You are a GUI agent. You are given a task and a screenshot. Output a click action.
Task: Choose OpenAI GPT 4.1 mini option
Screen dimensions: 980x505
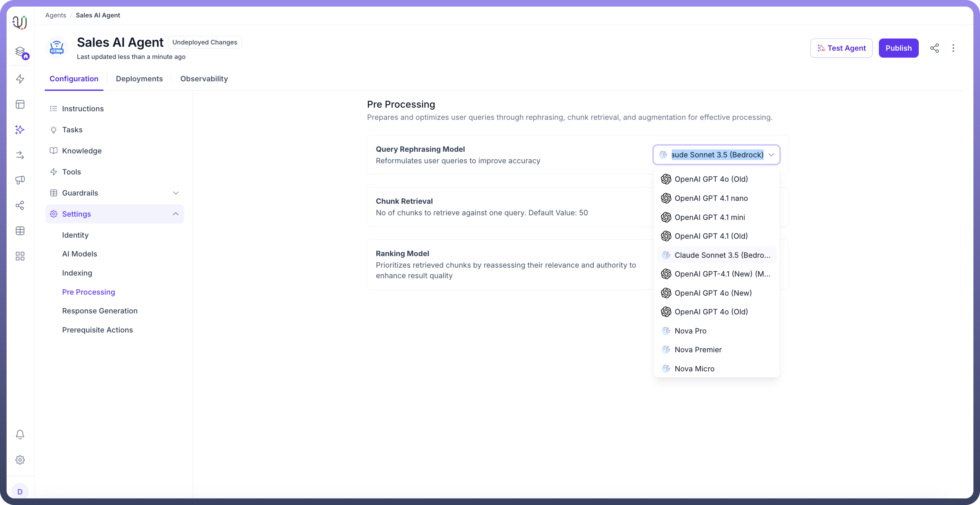coord(709,217)
